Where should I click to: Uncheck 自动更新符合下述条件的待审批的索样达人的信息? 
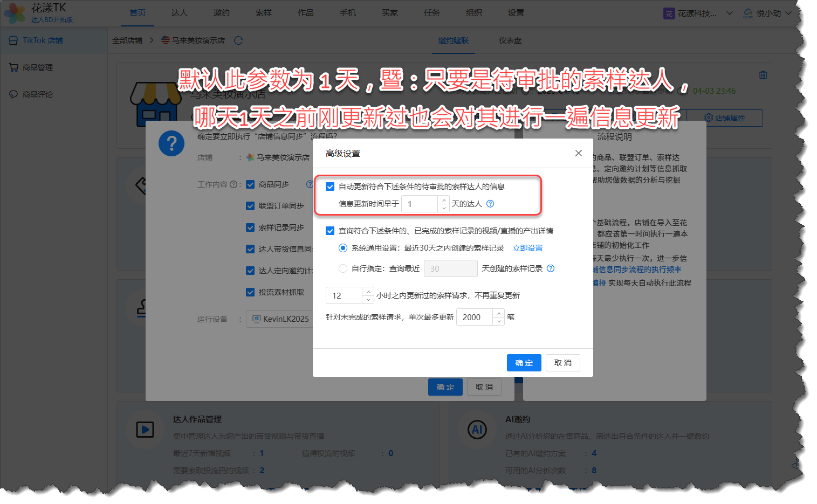point(330,187)
